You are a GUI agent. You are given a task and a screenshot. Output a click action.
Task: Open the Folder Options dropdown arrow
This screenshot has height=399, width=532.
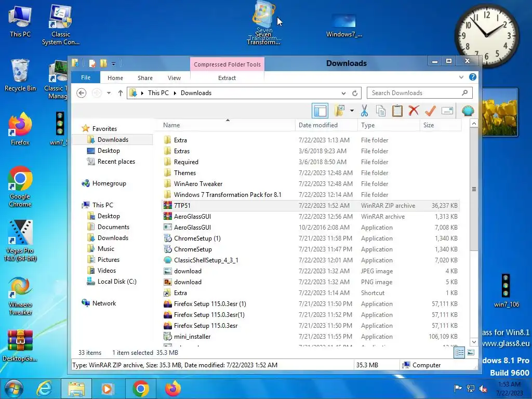coord(352,111)
